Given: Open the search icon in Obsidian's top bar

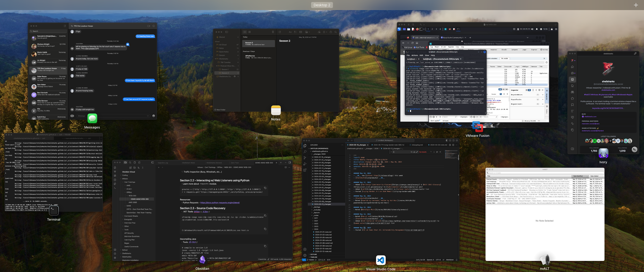Looking at the screenshot, I should pyautogui.click(x=130, y=162).
